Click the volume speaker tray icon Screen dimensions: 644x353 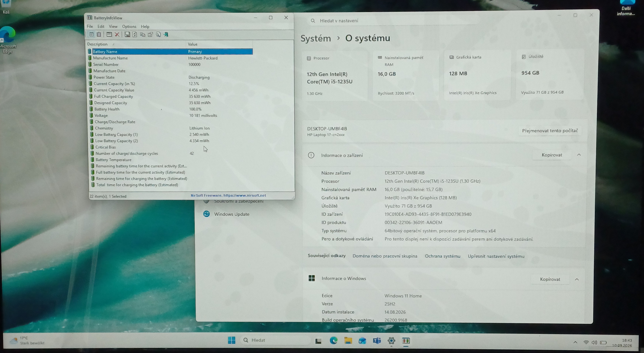coord(594,342)
